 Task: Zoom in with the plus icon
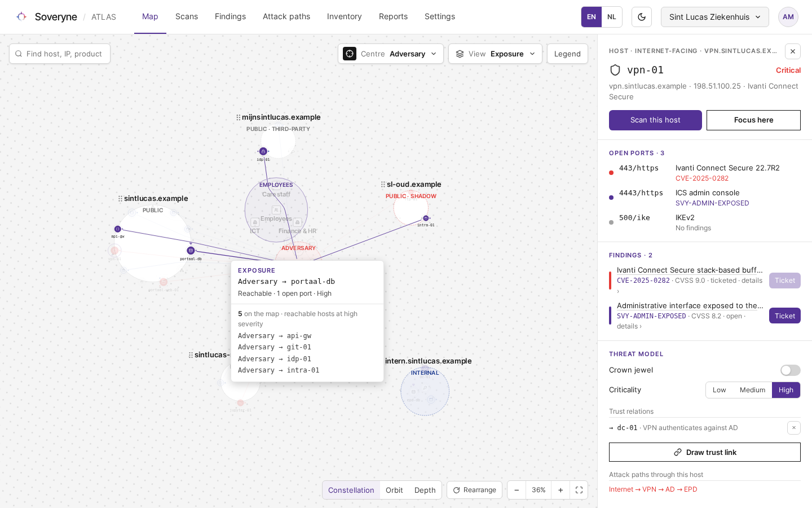tap(561, 490)
